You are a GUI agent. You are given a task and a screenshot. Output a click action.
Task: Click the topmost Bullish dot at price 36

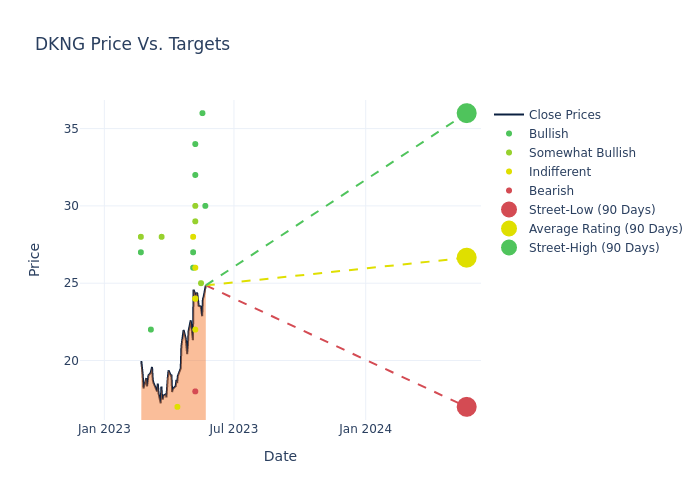coord(202,113)
